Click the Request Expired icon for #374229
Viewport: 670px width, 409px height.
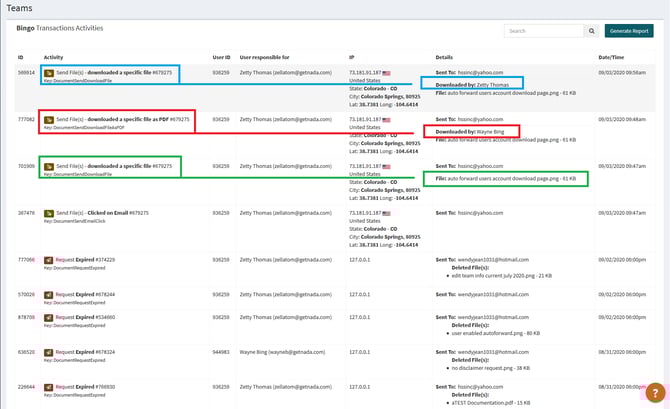[48, 259]
